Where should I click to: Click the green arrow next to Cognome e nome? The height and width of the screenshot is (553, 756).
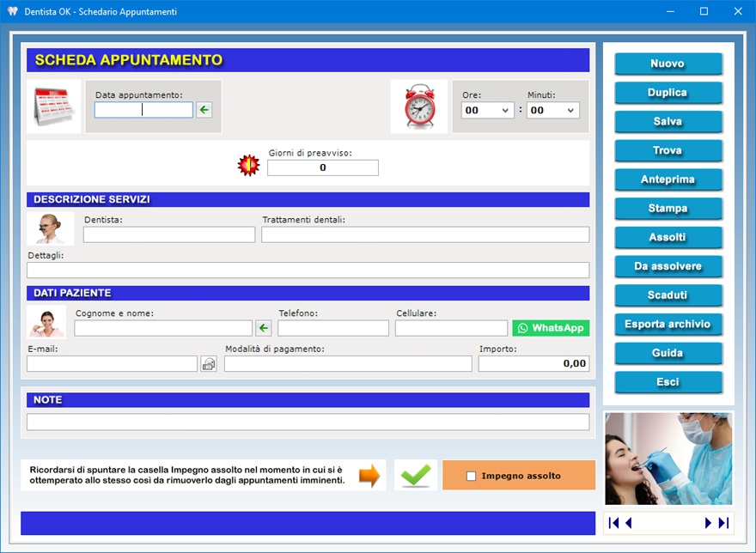click(263, 328)
